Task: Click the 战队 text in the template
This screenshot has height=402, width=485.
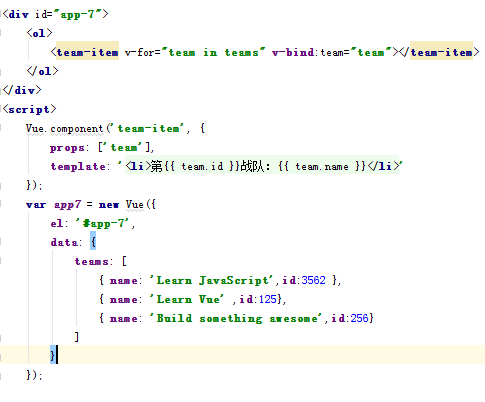Action: coord(253,166)
